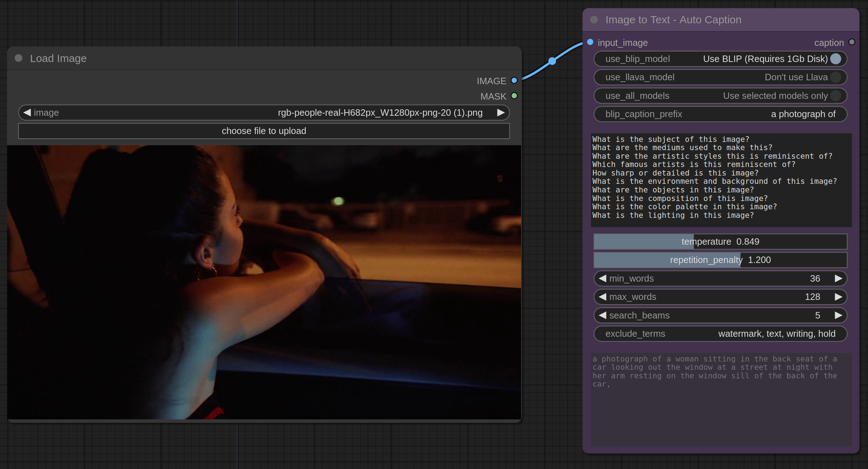
Task: Edit the blip_caption_prefix field
Action: pyautogui.click(x=720, y=114)
